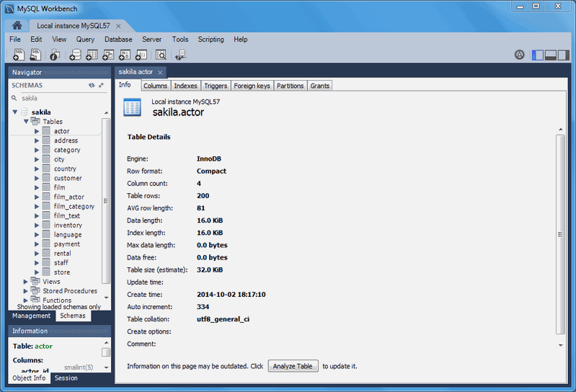Create a new table icon
This screenshot has height=392, width=576.
pos(92,54)
